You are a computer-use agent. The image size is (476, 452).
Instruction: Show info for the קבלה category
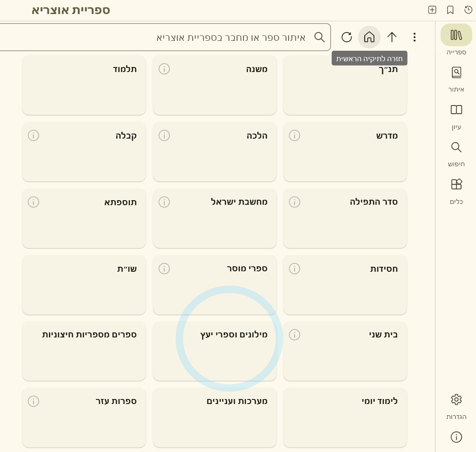33,135
